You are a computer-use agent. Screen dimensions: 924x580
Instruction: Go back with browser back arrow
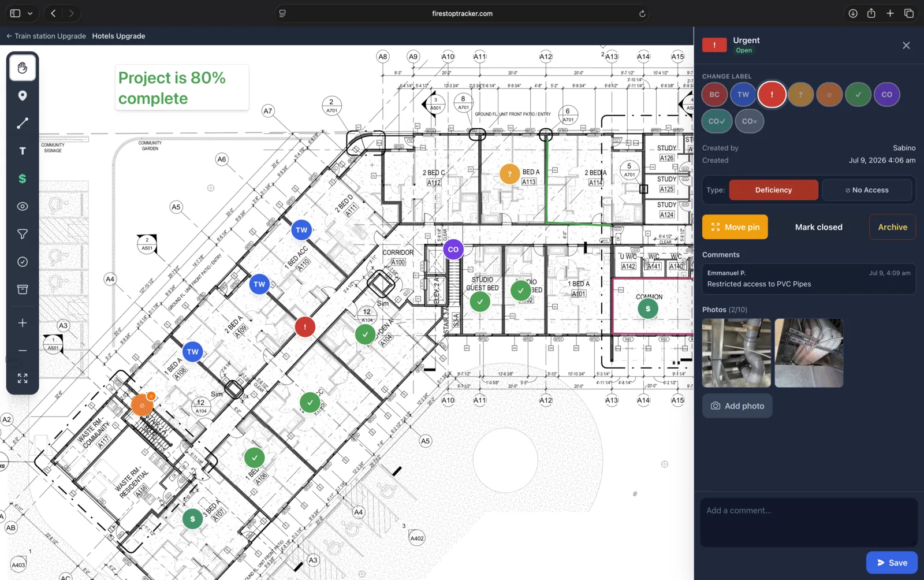pyautogui.click(x=53, y=13)
